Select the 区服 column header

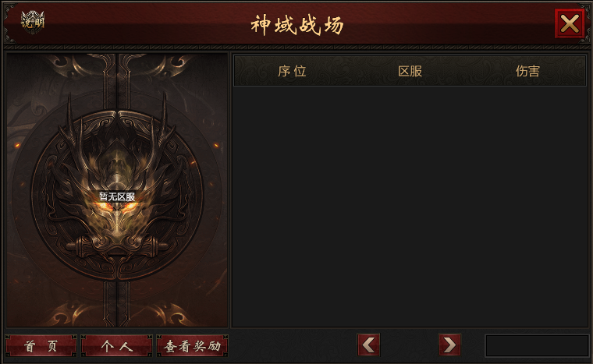tap(410, 71)
